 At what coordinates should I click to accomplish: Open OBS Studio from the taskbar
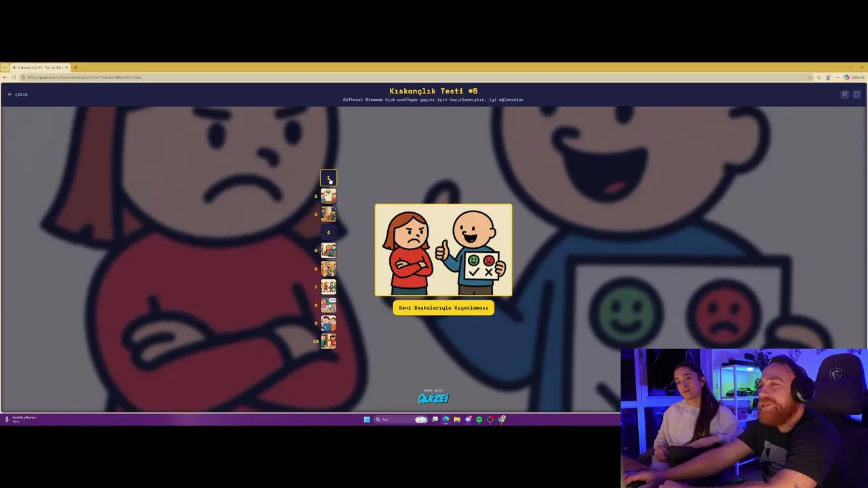490,420
